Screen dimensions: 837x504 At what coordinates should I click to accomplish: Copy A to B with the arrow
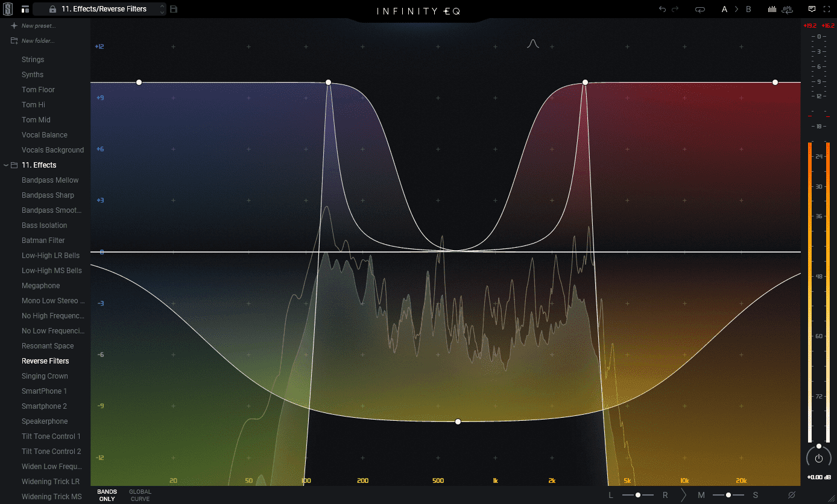(736, 9)
